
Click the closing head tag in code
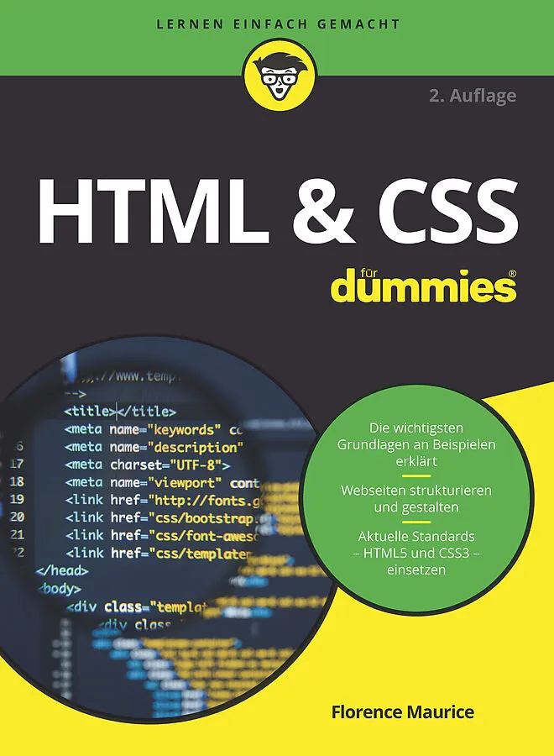point(61,570)
